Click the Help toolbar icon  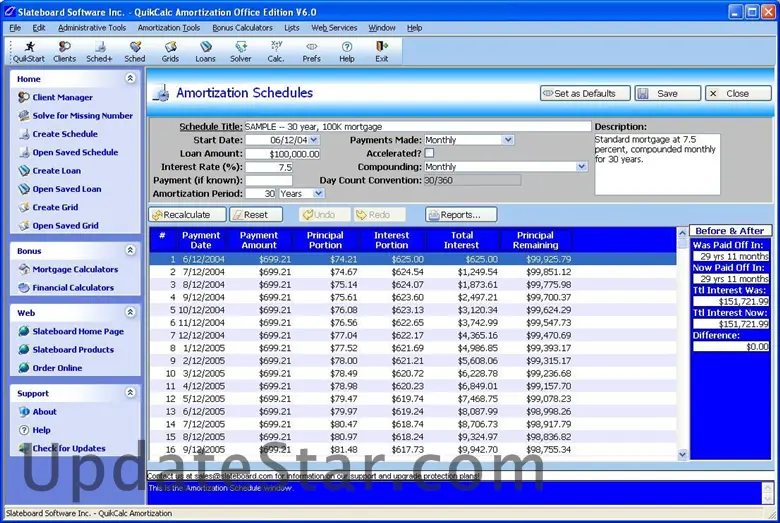tap(347, 52)
